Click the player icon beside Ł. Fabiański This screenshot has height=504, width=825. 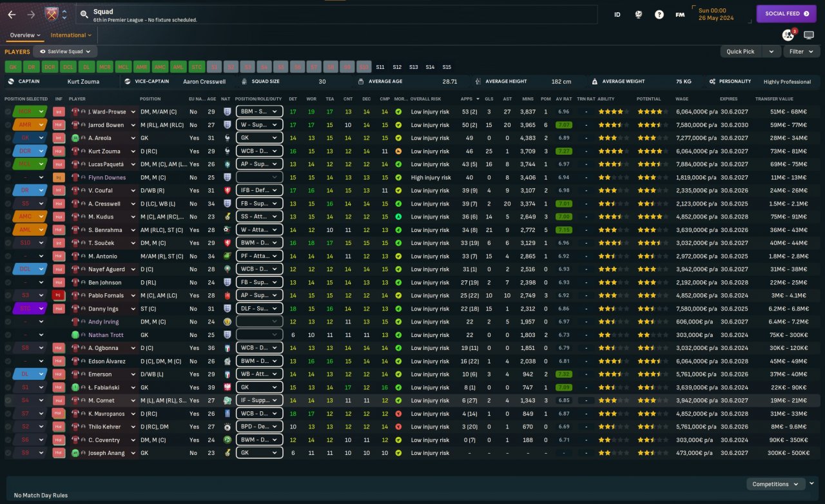(x=75, y=387)
